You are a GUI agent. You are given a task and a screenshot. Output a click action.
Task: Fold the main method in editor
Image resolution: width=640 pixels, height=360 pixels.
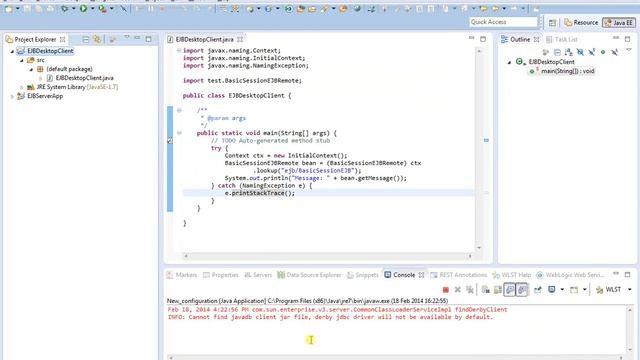(179, 133)
